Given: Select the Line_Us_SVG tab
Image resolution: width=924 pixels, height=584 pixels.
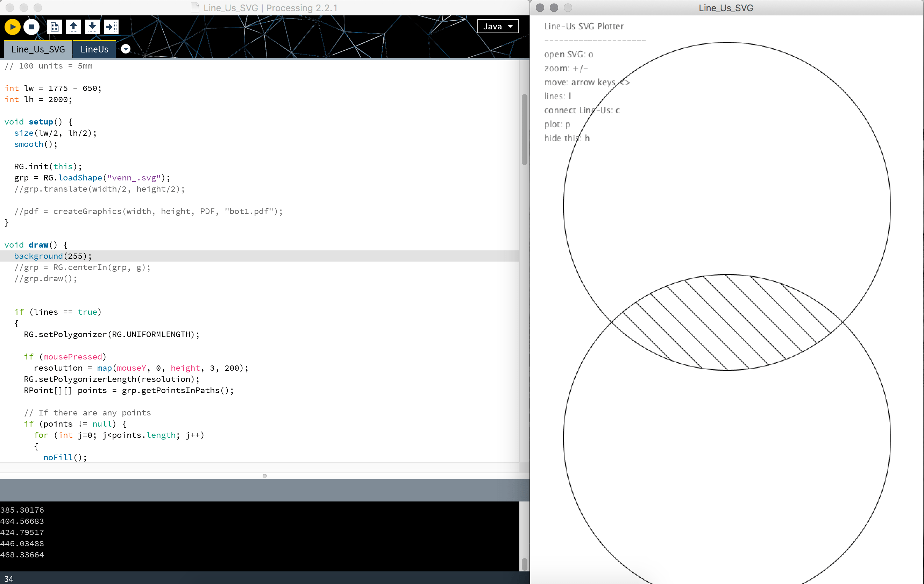Looking at the screenshot, I should (38, 50).
